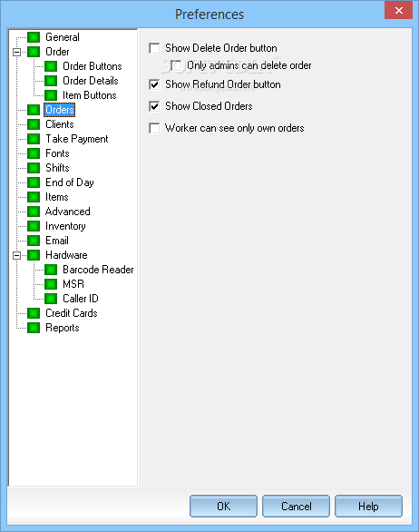Click the green icon beside MSR
Image resolution: width=419 pixels, height=532 pixels.
pyautogui.click(x=51, y=284)
